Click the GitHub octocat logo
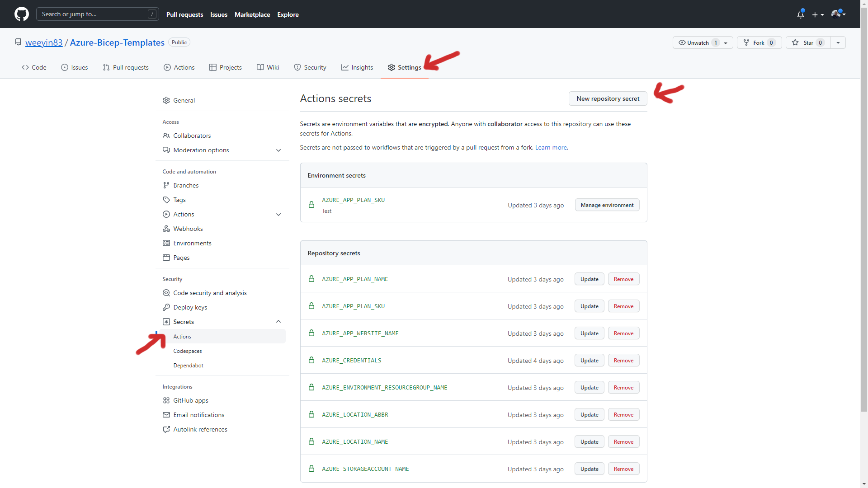The image size is (868, 488). 21,14
